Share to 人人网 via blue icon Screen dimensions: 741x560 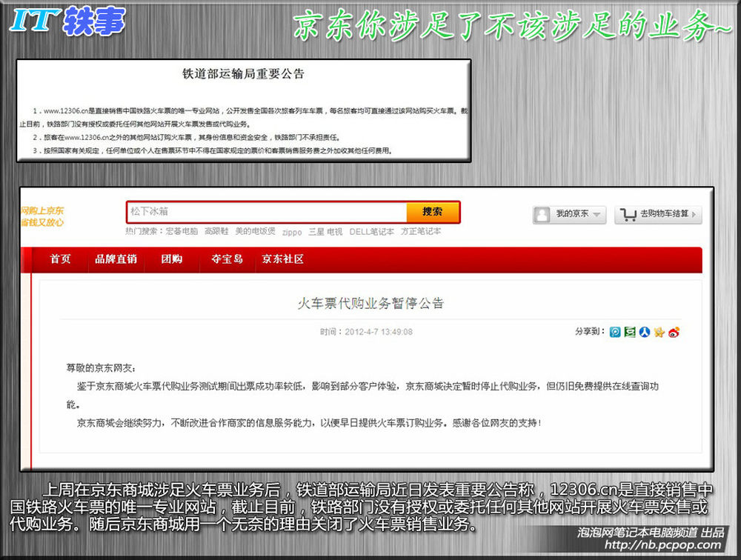pos(645,332)
